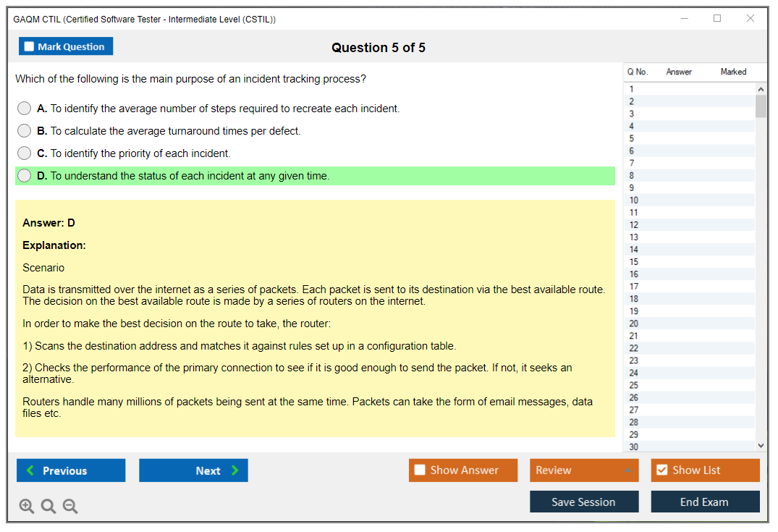Image resolution: width=778 pixels, height=532 pixels.
Task: Close the exam window
Action: 750,19
